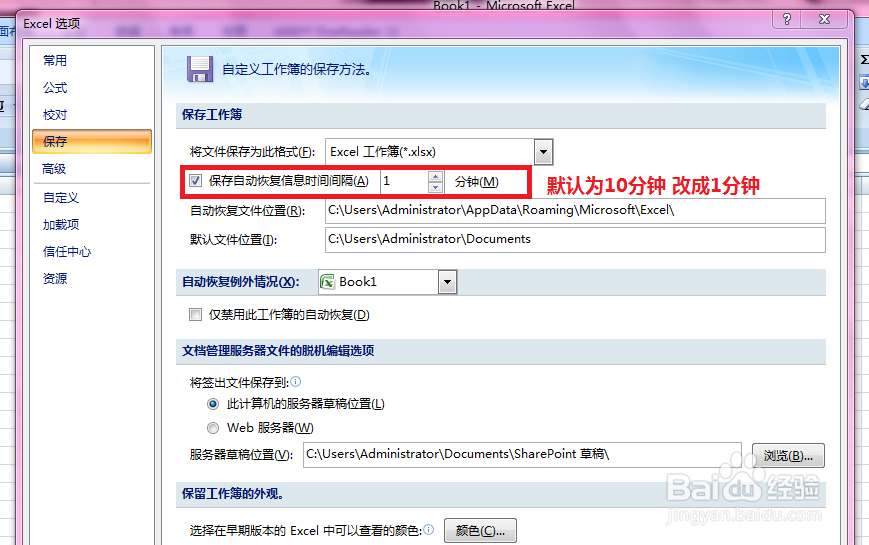Click the auto-recover minutes value field
Screen dimensions: 869x545
404,181
